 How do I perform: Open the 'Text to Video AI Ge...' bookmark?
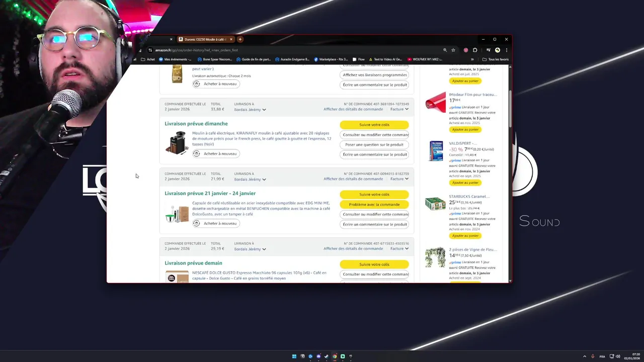(x=385, y=59)
